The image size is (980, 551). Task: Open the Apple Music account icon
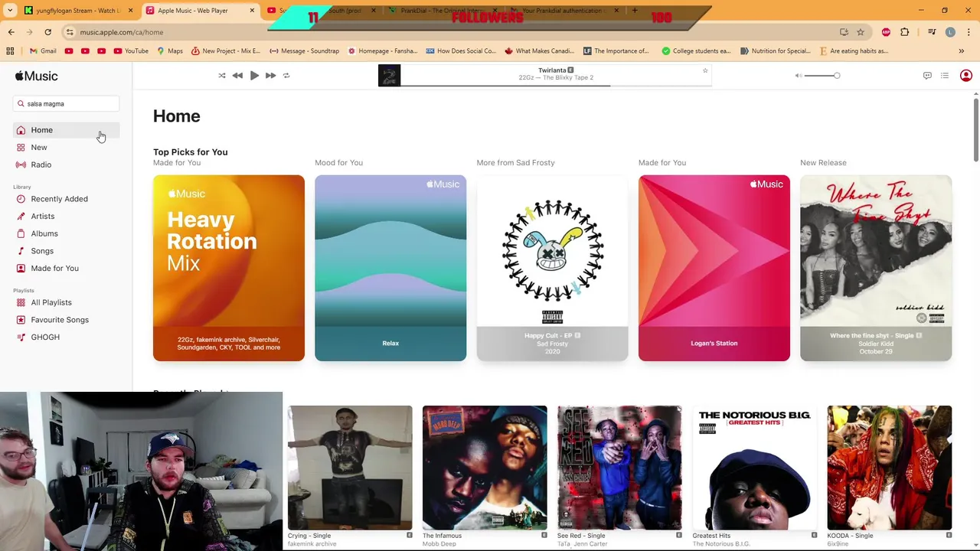(x=966, y=76)
